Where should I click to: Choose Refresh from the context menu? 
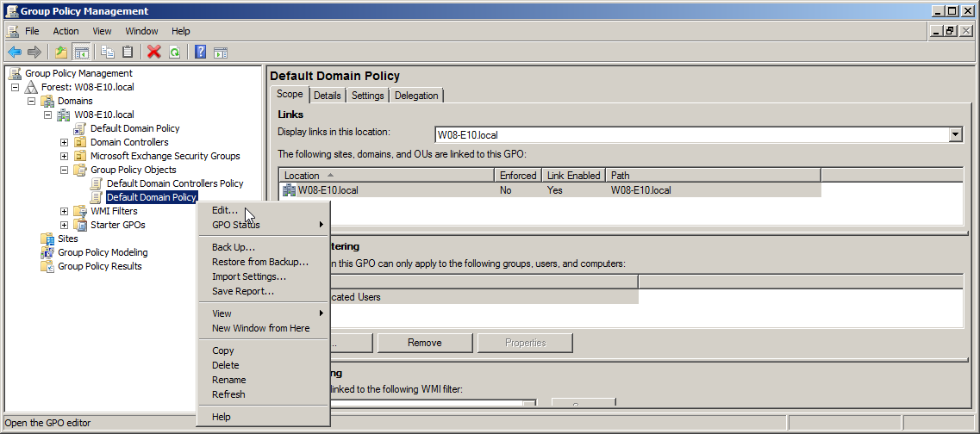263,394
